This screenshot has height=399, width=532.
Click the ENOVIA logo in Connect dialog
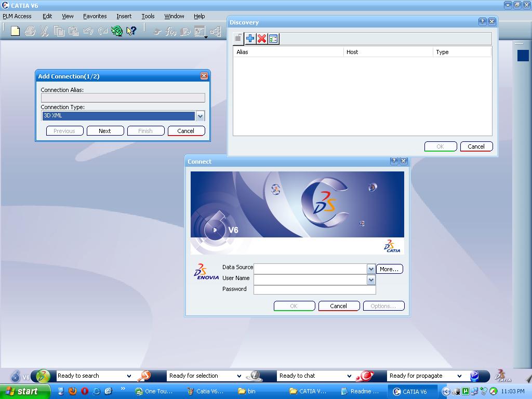[x=206, y=272]
